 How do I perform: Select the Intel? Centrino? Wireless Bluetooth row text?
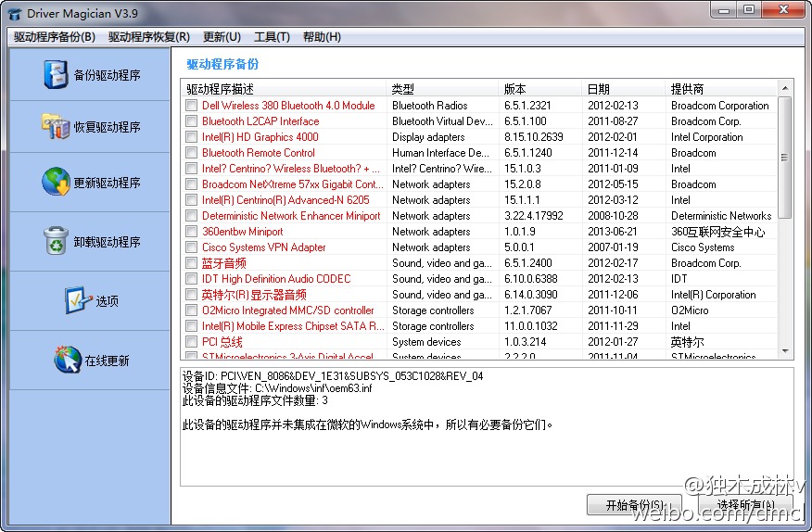(x=290, y=169)
